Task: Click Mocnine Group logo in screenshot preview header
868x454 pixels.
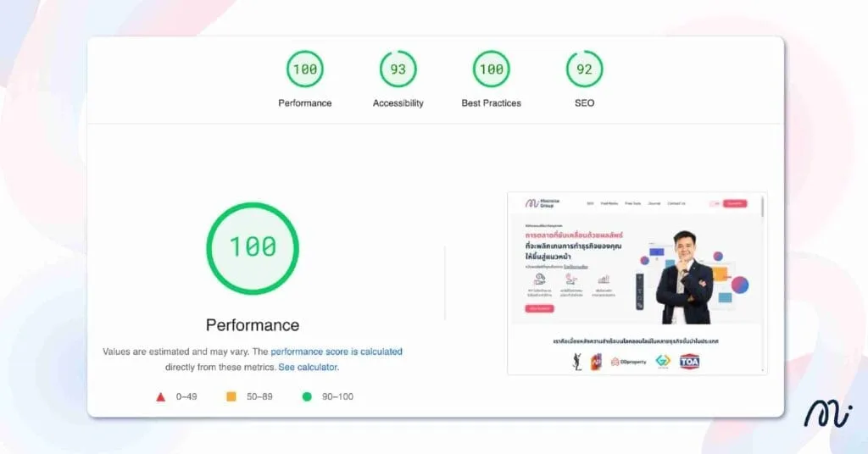Action: [542, 203]
